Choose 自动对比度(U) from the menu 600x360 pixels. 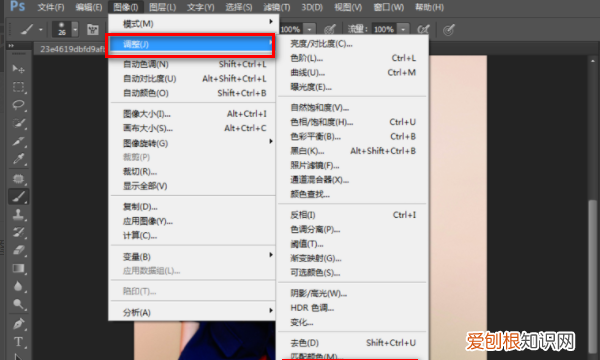(x=194, y=79)
